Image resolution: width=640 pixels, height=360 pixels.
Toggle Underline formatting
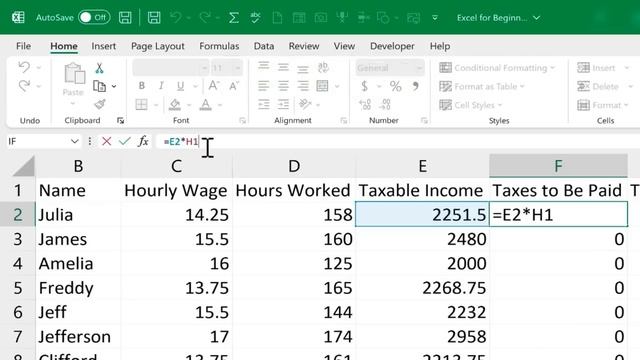[180, 86]
